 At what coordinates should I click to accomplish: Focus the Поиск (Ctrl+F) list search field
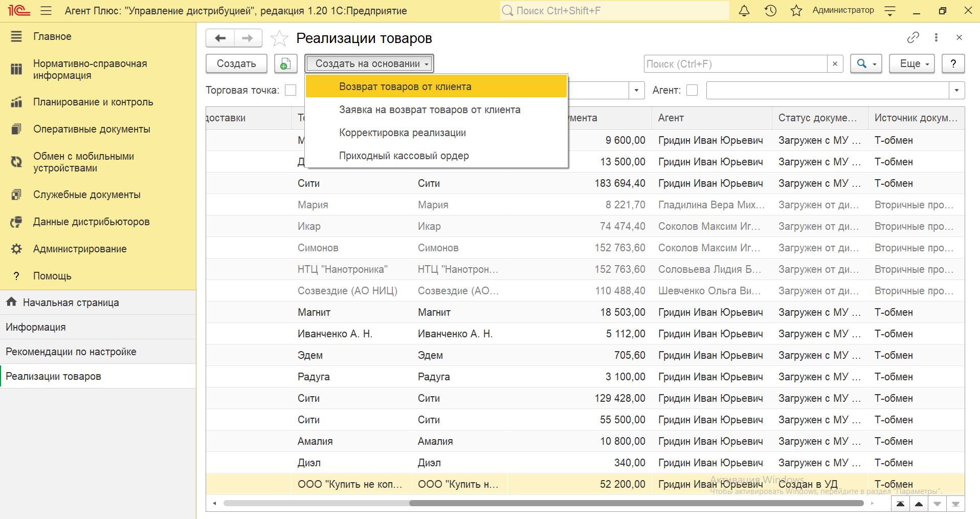736,64
